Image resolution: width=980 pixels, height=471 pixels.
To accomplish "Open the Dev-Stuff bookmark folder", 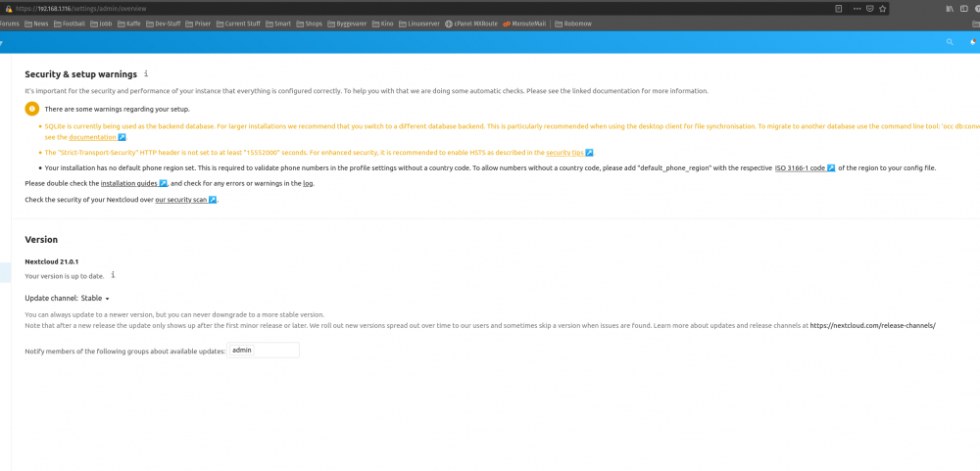I will pos(164,24).
